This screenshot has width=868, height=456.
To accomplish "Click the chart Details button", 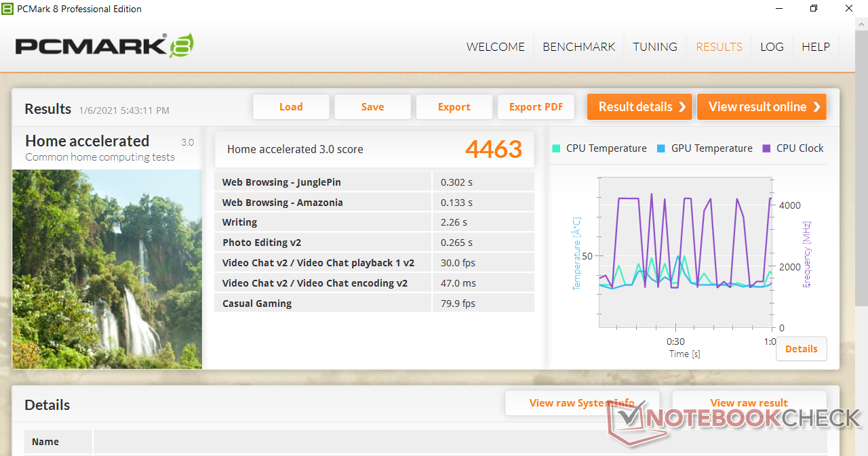I will tap(801, 349).
